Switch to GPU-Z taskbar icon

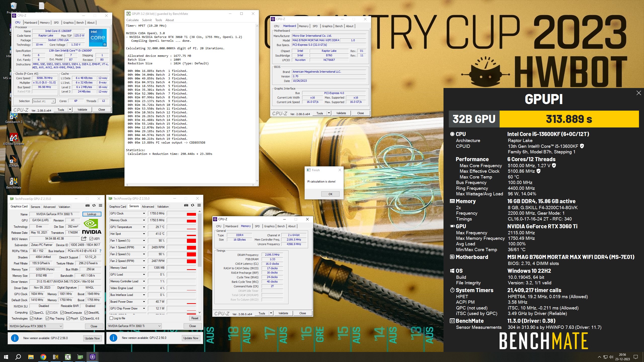tap(80, 357)
